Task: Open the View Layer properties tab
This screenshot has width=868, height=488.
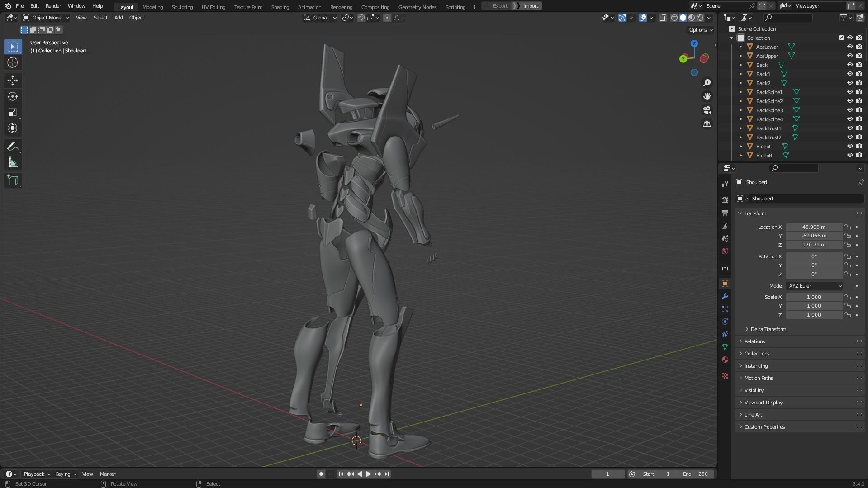Action: (x=725, y=225)
